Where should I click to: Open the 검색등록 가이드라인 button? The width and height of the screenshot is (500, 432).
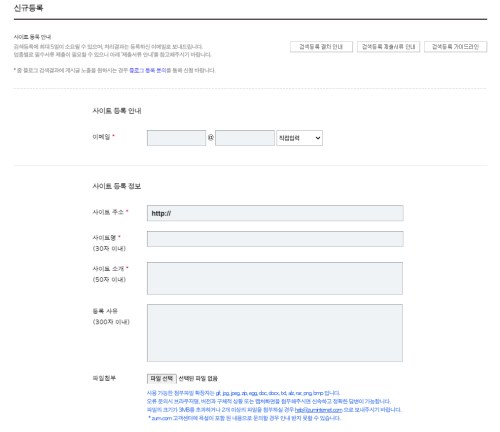click(x=455, y=47)
